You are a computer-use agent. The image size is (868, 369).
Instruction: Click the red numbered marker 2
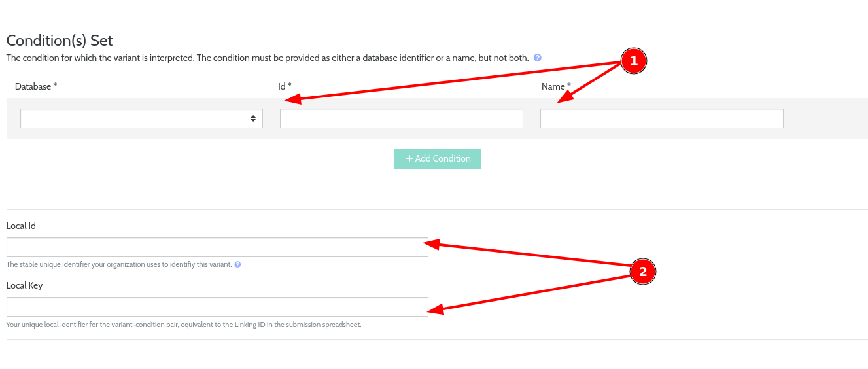[642, 272]
